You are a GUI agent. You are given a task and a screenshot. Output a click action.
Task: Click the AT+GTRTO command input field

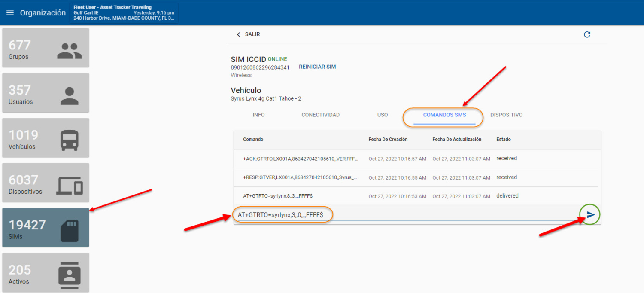tap(283, 214)
